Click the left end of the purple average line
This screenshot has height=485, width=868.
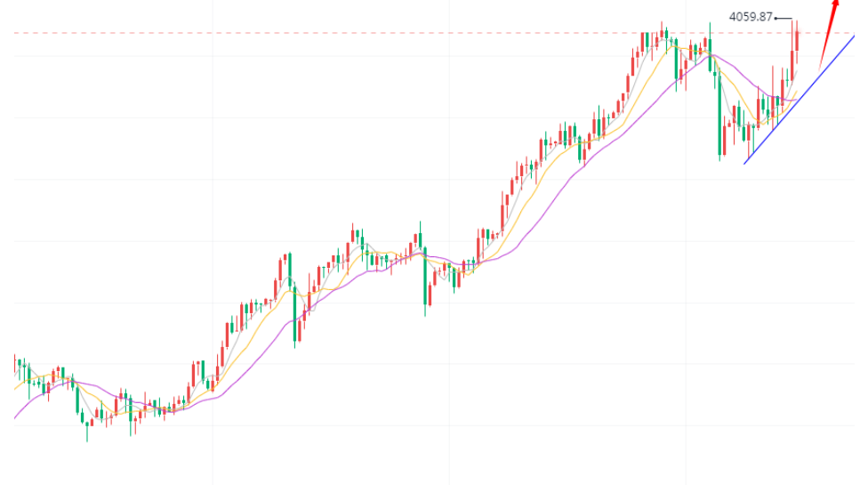coord(16,417)
